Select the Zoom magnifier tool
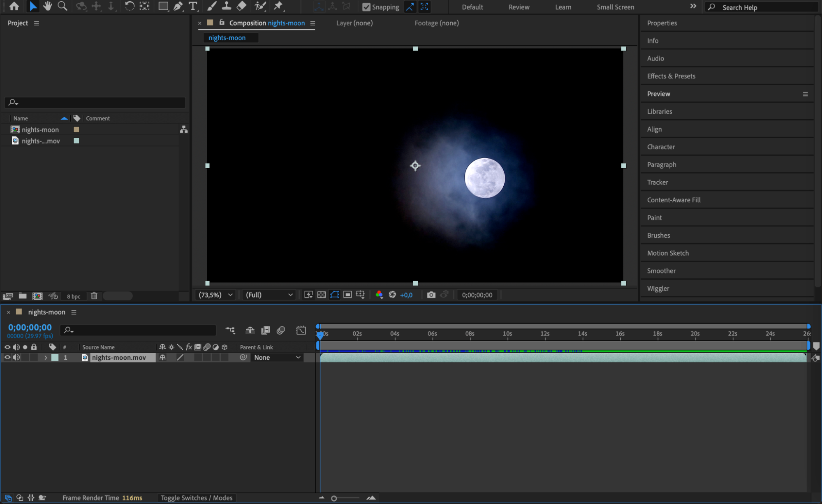The width and height of the screenshot is (822, 504). (63, 6)
